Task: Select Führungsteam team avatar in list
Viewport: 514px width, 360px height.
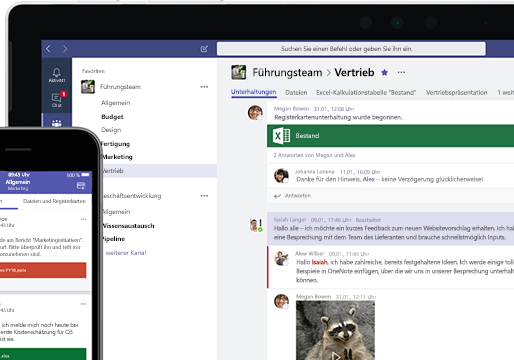Action: tap(88, 87)
